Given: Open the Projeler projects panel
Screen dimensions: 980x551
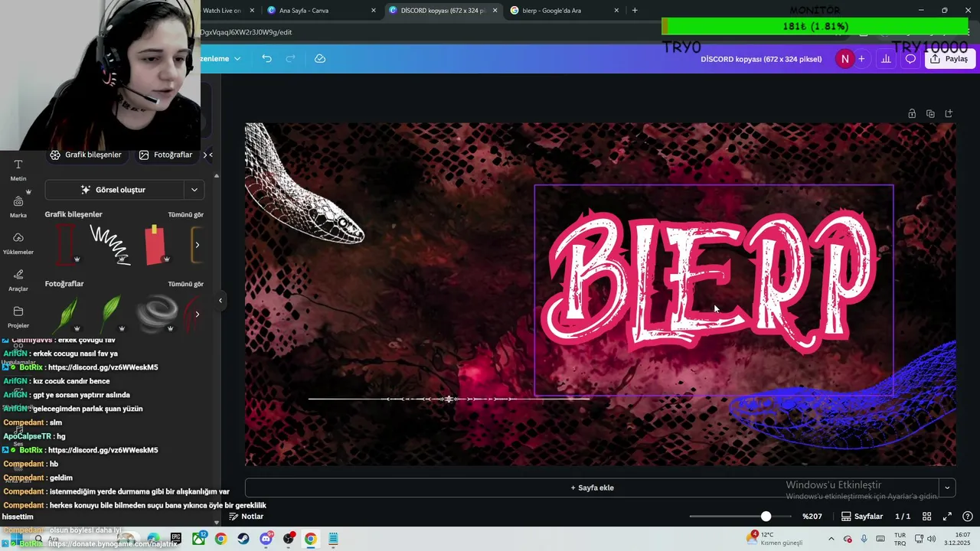Looking at the screenshot, I should 18,317.
